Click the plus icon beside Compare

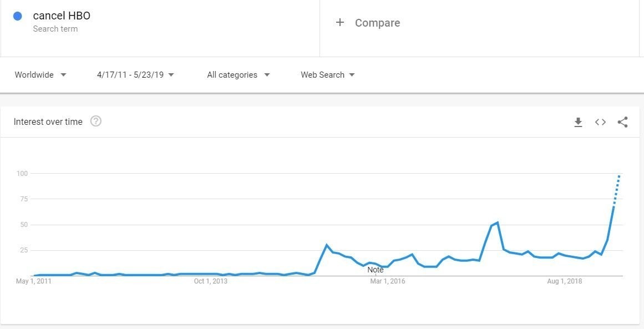pos(340,23)
